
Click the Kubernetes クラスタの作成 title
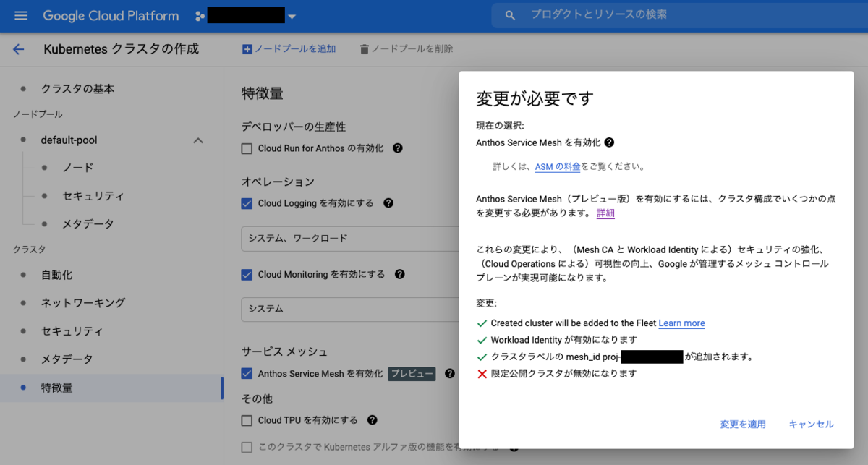point(122,49)
